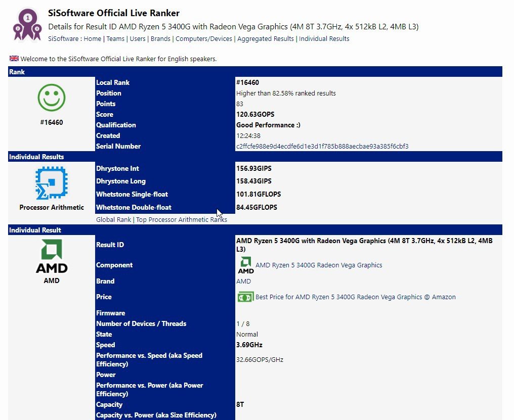The width and height of the screenshot is (514, 420).
Task: Click the AMD brand link value
Action: [243, 281]
